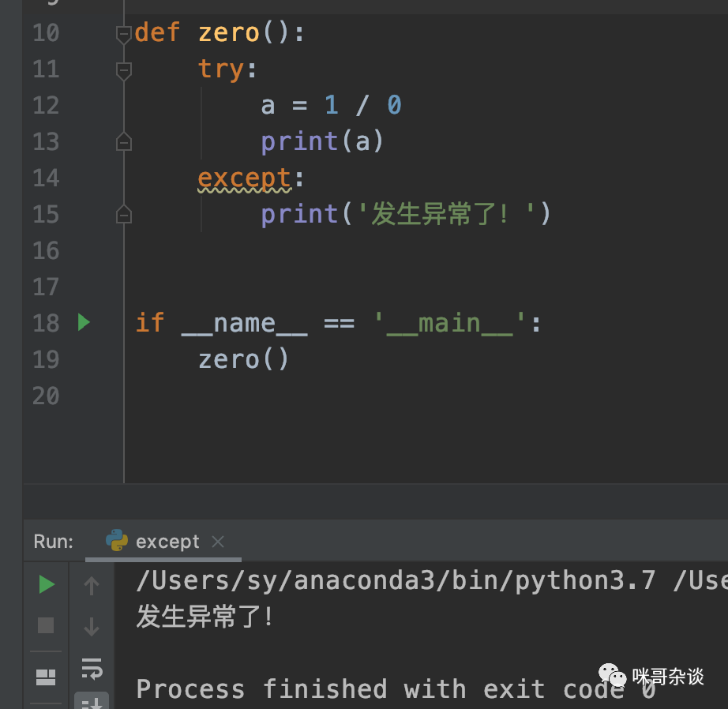Go up the stack trace arrow
The width and height of the screenshot is (728, 709).
92,586
